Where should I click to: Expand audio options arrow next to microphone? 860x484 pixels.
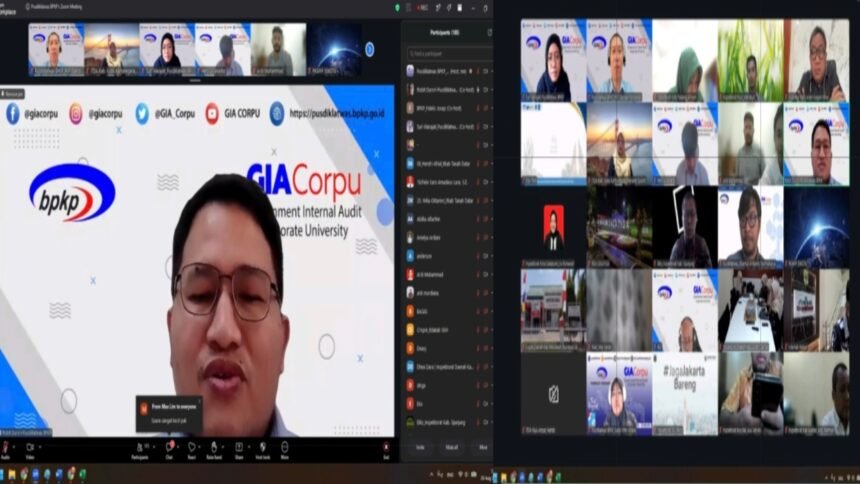(x=14, y=447)
